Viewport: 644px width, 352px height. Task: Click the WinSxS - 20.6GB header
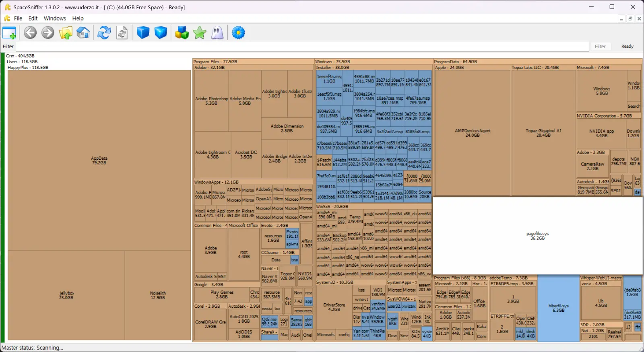[332, 206]
